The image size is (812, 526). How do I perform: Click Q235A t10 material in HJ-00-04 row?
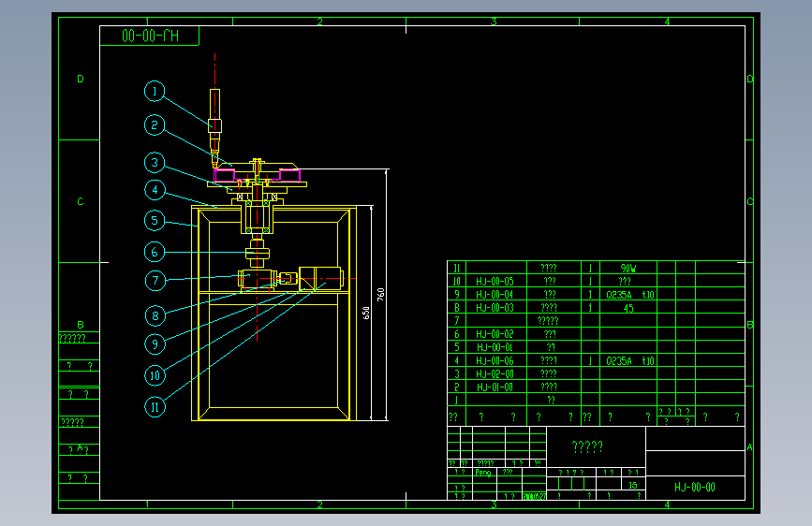point(629,295)
